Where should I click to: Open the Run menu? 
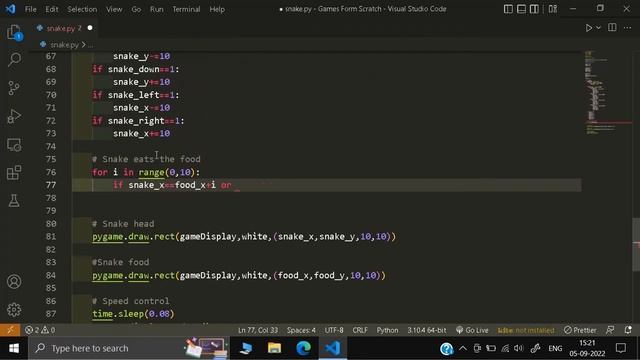point(156,9)
